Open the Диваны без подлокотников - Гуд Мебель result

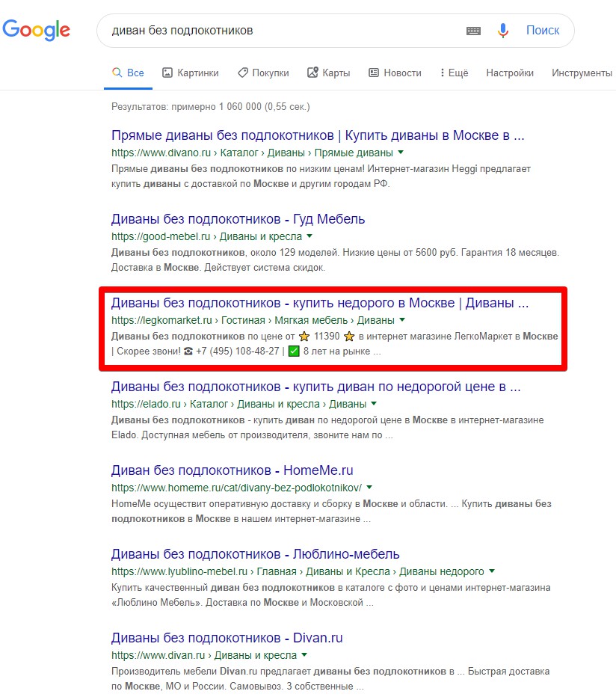(x=238, y=219)
